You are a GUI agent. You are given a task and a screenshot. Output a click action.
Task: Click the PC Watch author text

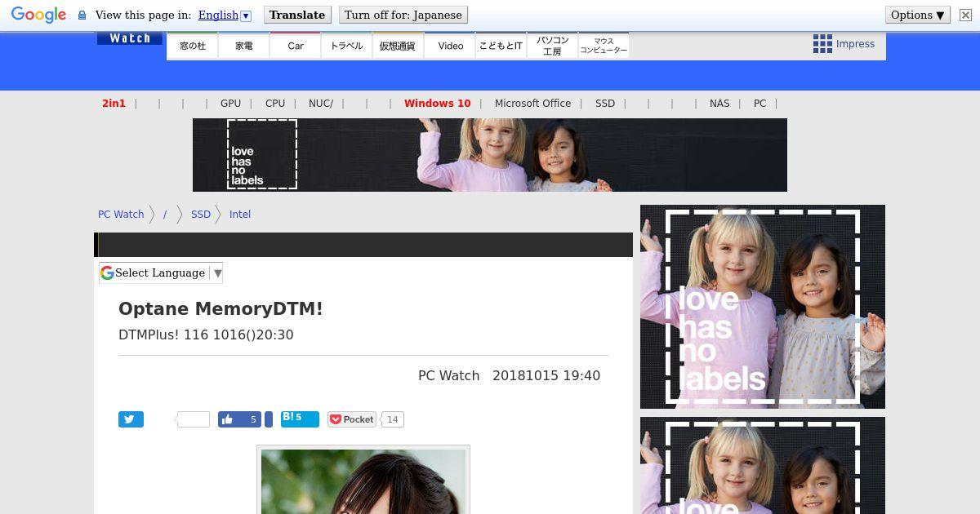pos(448,376)
